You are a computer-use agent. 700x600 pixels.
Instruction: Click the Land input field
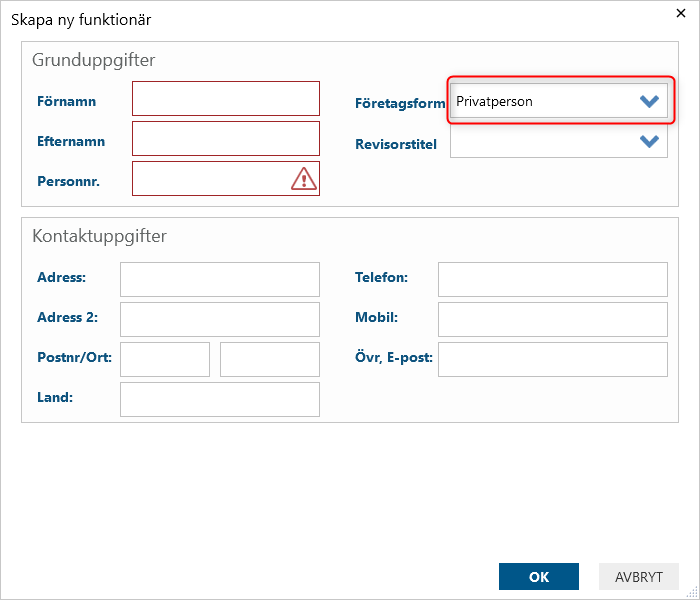(x=220, y=400)
